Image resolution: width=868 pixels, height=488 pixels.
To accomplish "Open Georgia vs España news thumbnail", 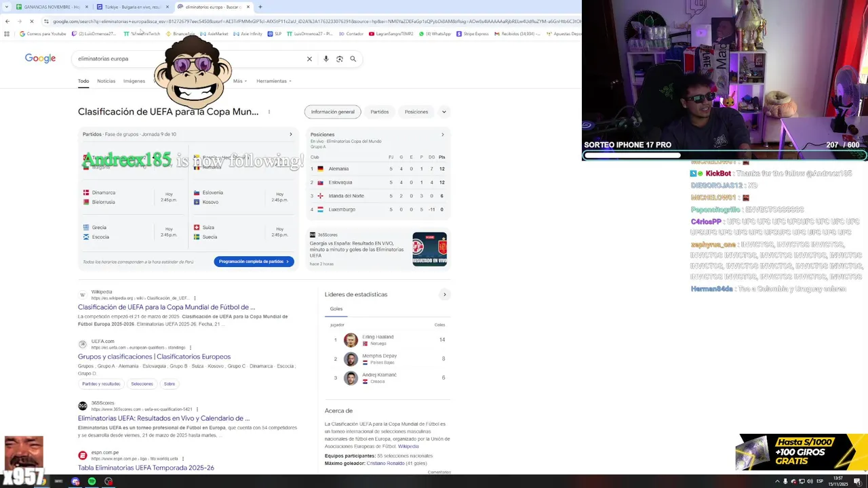I will [429, 249].
